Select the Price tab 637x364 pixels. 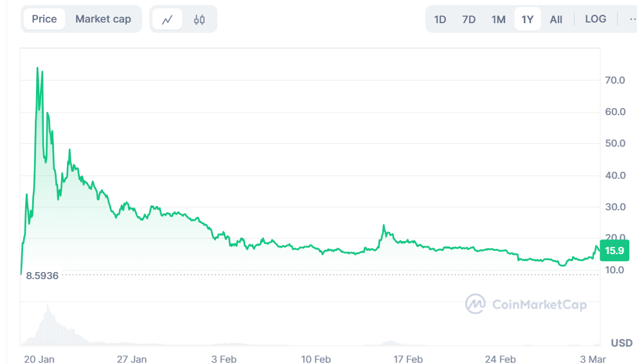click(44, 19)
